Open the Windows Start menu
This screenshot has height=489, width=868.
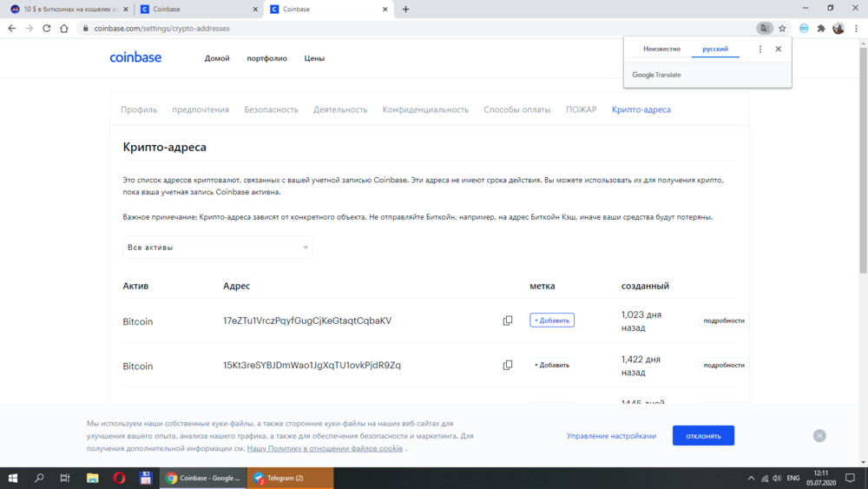point(13,478)
